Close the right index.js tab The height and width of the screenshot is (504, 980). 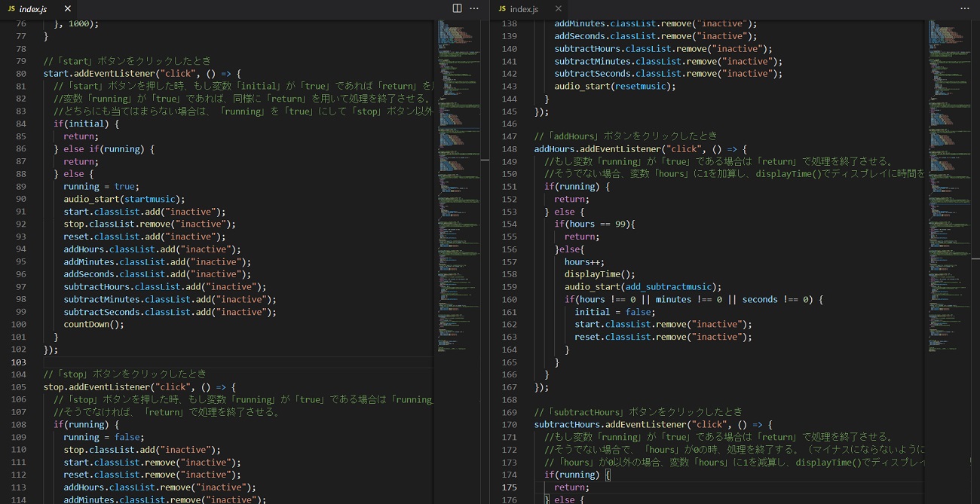[x=558, y=9]
